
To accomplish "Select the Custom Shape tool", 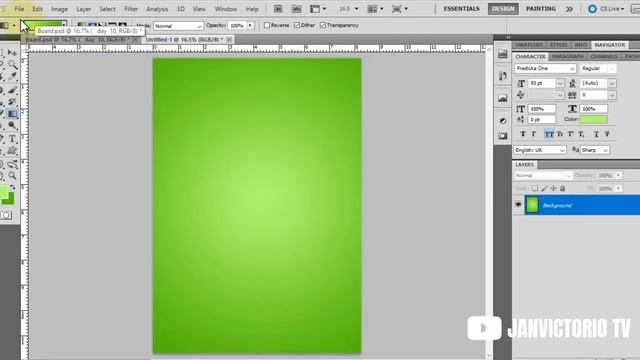I will click(12, 151).
